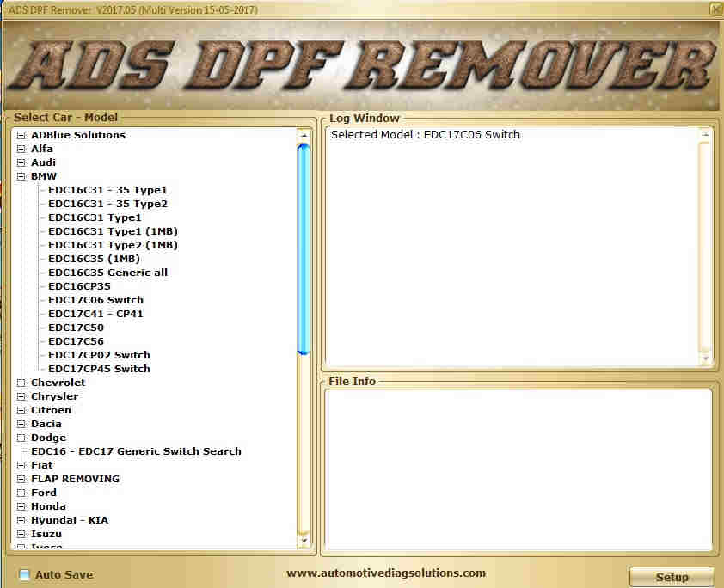Select EDC16C31 - 35 Type2 model
The image size is (724, 588).
(107, 204)
